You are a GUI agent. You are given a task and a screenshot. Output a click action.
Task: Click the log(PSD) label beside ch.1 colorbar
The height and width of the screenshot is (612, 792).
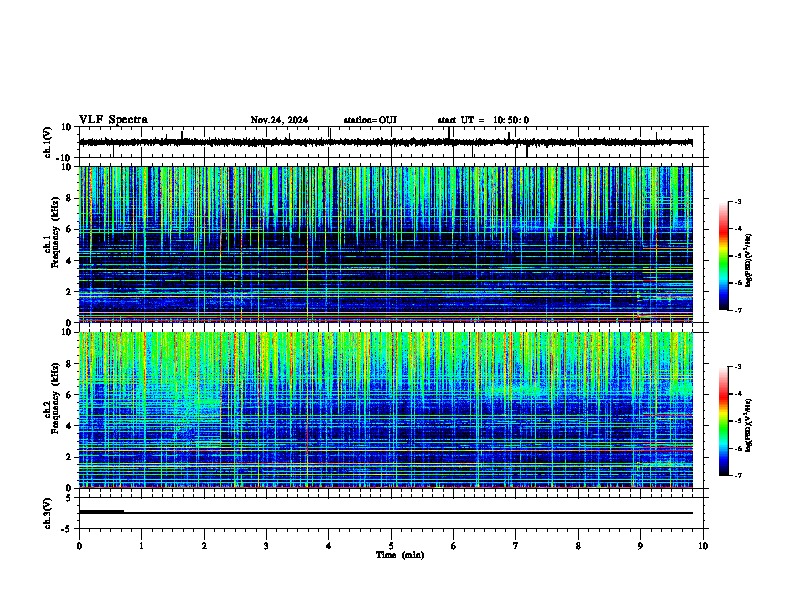[x=748, y=261]
